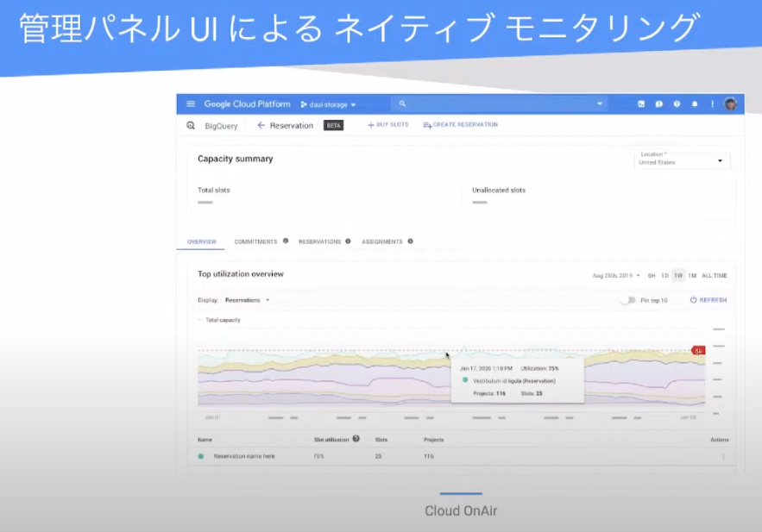Select the 1M time range
762x532 pixels.
[692, 276]
